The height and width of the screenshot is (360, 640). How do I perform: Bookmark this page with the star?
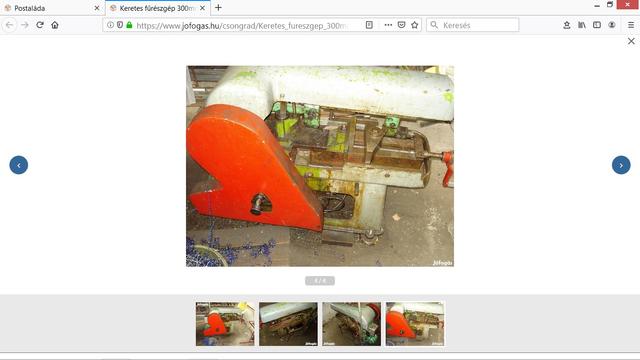tap(415, 25)
